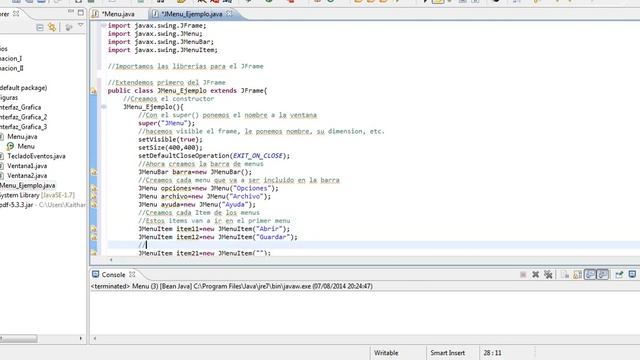Image resolution: width=640 pixels, height=360 pixels.
Task: Select Ventana2.java in the tree
Action: coord(27,176)
